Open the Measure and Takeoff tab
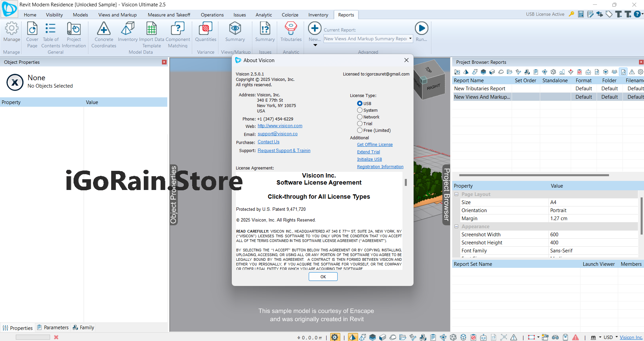 click(169, 15)
